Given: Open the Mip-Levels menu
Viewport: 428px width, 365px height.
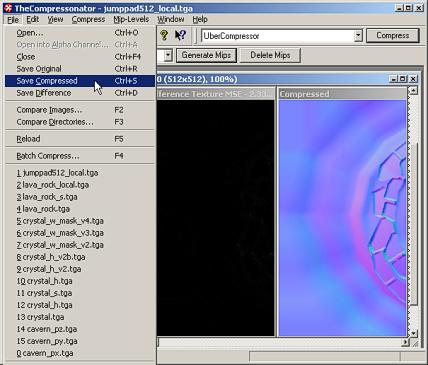Looking at the screenshot, I should pos(131,20).
